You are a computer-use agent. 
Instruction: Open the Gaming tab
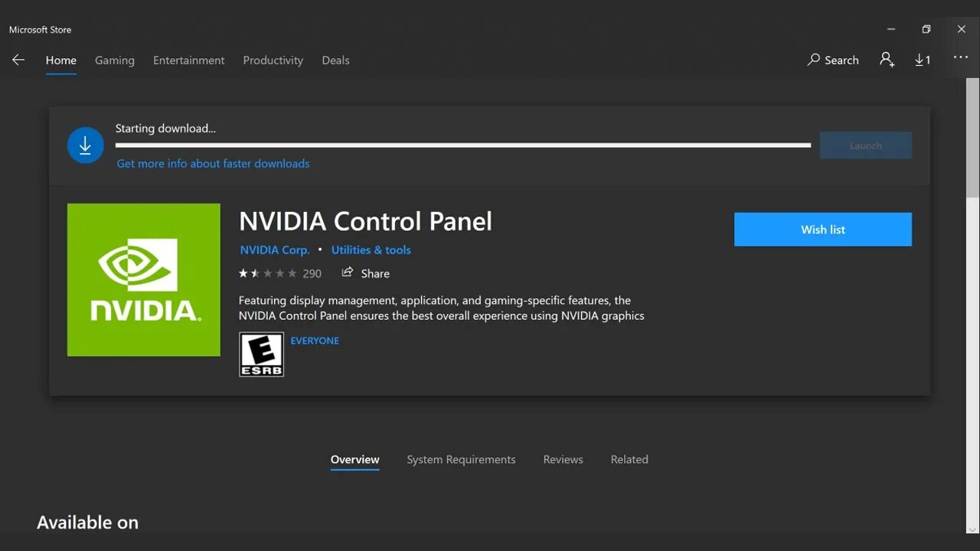pos(115,60)
